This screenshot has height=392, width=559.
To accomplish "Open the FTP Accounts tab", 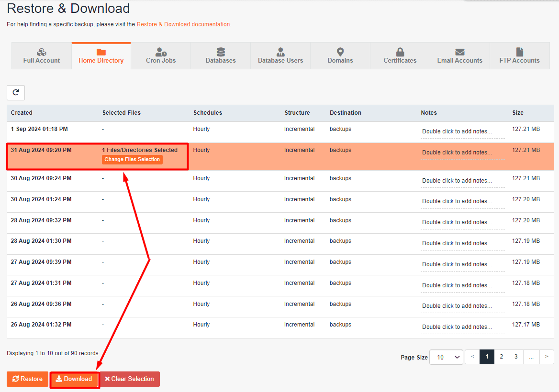I will (x=519, y=55).
